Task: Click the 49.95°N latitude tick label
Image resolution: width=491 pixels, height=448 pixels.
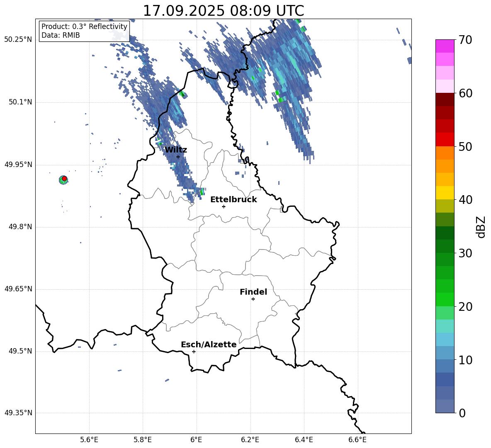Action: [18, 165]
